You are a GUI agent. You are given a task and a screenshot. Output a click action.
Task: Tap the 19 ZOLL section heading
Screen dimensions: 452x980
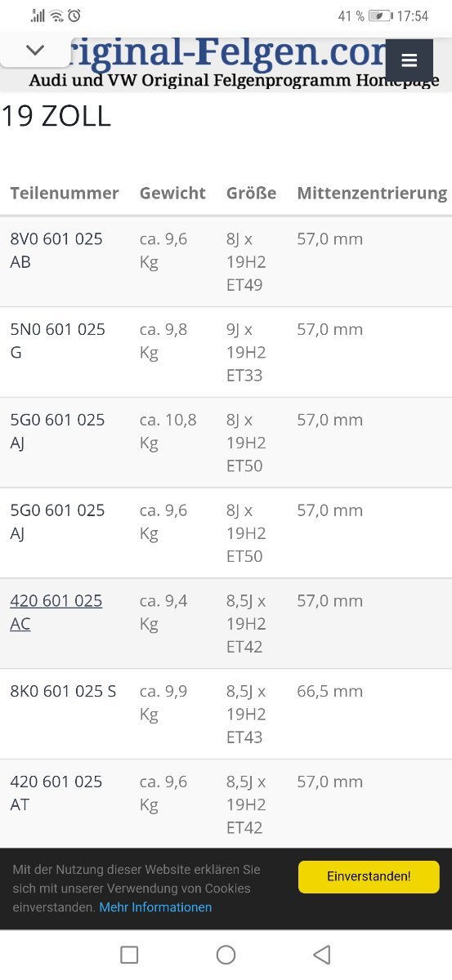click(x=56, y=116)
